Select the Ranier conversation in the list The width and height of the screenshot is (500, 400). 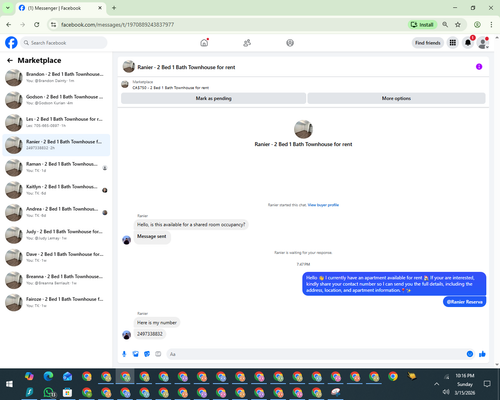[56, 145]
